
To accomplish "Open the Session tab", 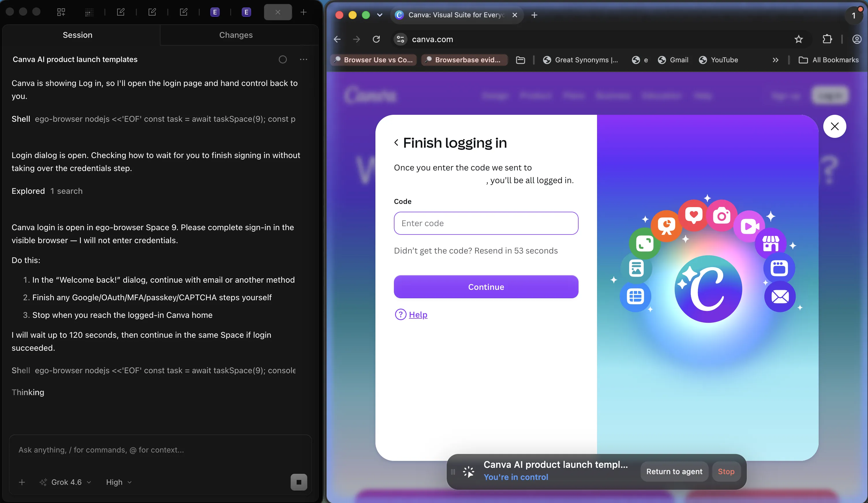I will (78, 35).
